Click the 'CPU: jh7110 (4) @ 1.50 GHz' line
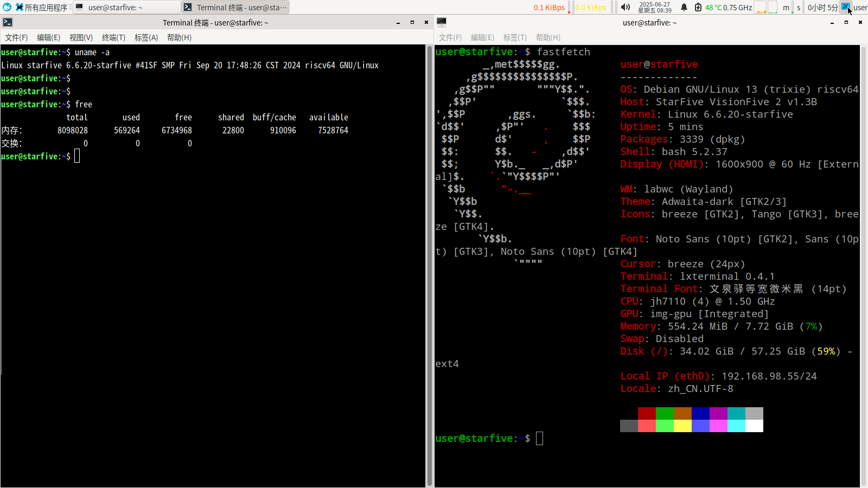Screen dimensions: 868x488 click(x=698, y=301)
